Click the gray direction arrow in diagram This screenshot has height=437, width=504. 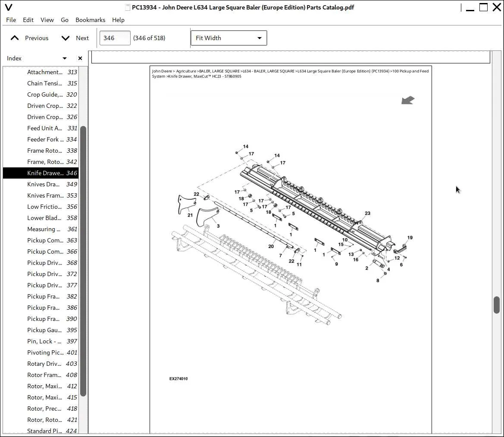pos(408,101)
